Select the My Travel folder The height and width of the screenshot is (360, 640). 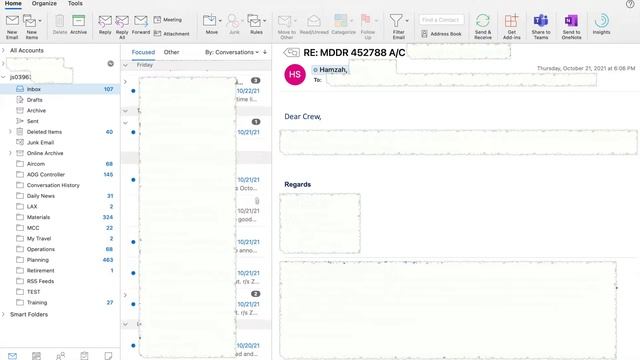coord(60,238)
